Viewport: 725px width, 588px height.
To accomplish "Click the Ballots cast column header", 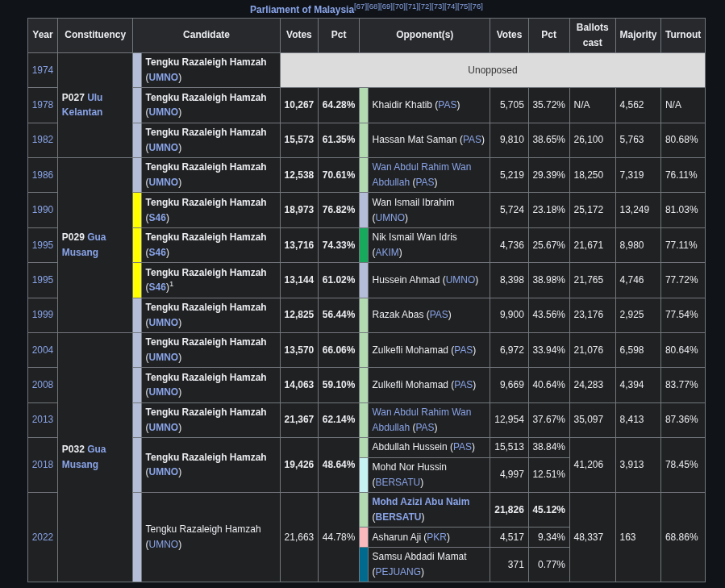I will click(x=592, y=35).
